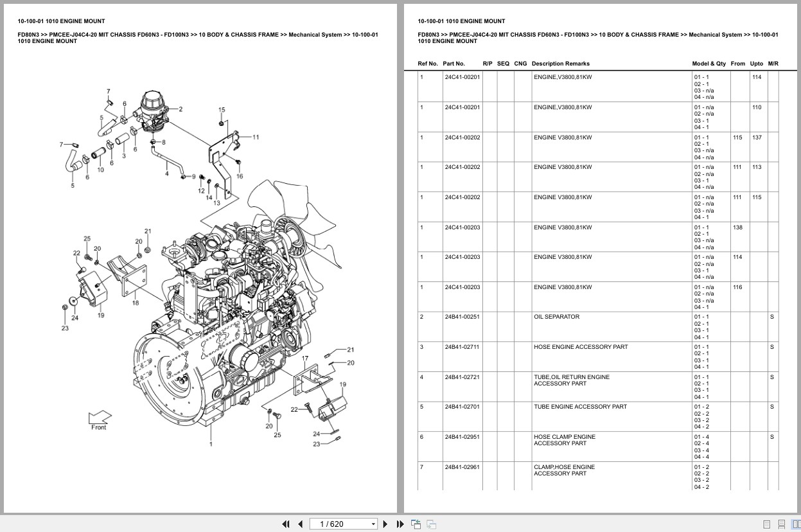
Task: Jump to the last page
Action: click(400, 524)
